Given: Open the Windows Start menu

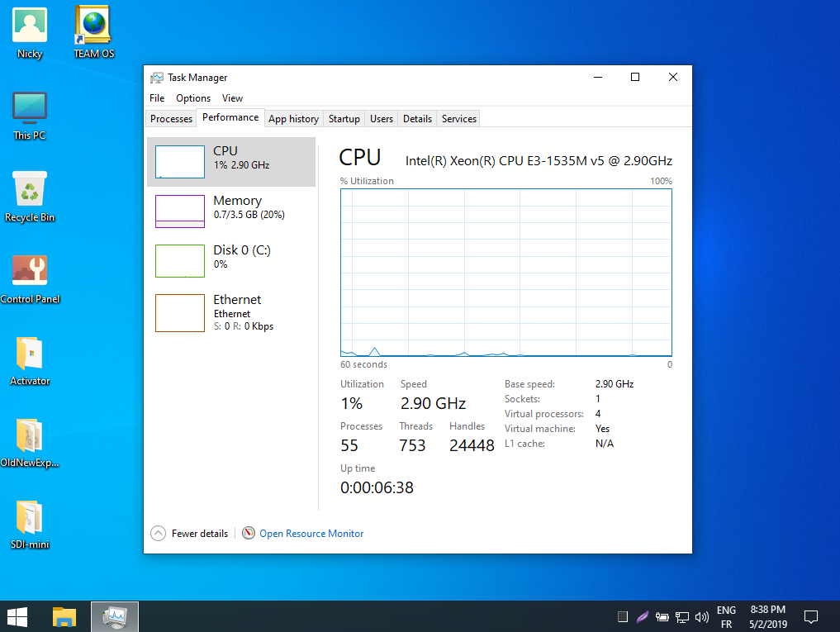Looking at the screenshot, I should click(17, 617).
